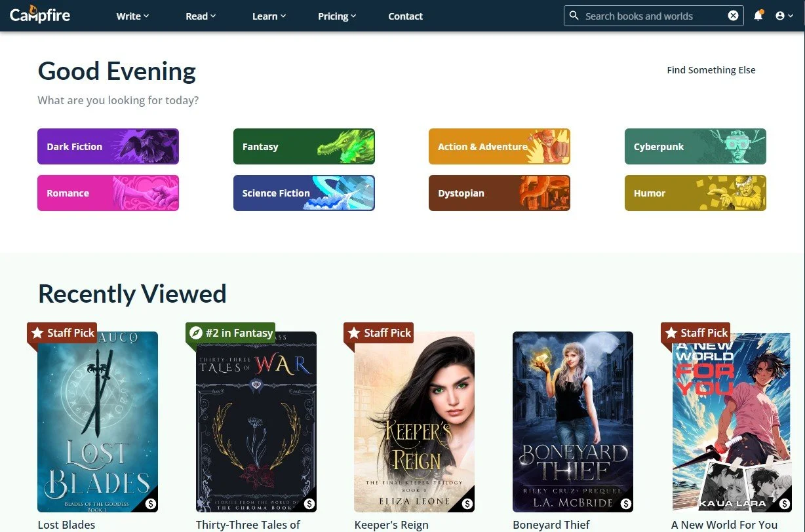Image resolution: width=805 pixels, height=532 pixels.
Task: Open the Keeper's Reign book cover
Action: tap(414, 422)
